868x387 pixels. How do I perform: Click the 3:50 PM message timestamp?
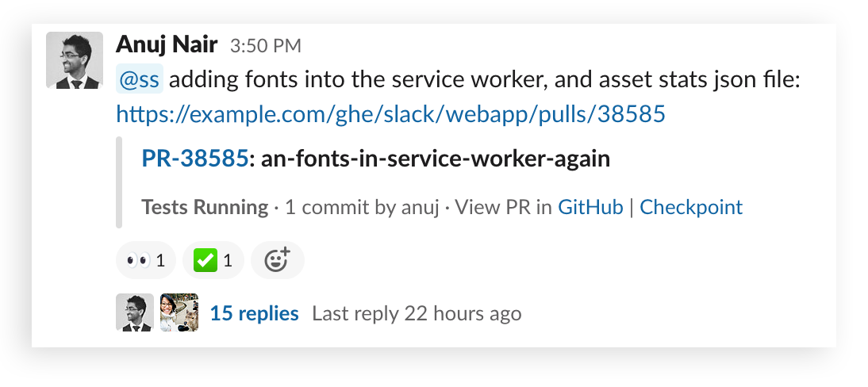265,46
